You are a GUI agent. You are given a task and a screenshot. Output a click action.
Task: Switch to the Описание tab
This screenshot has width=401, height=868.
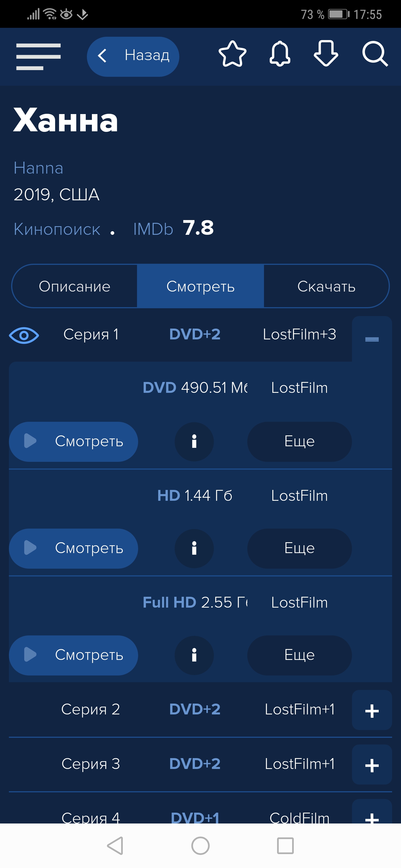coord(75,287)
